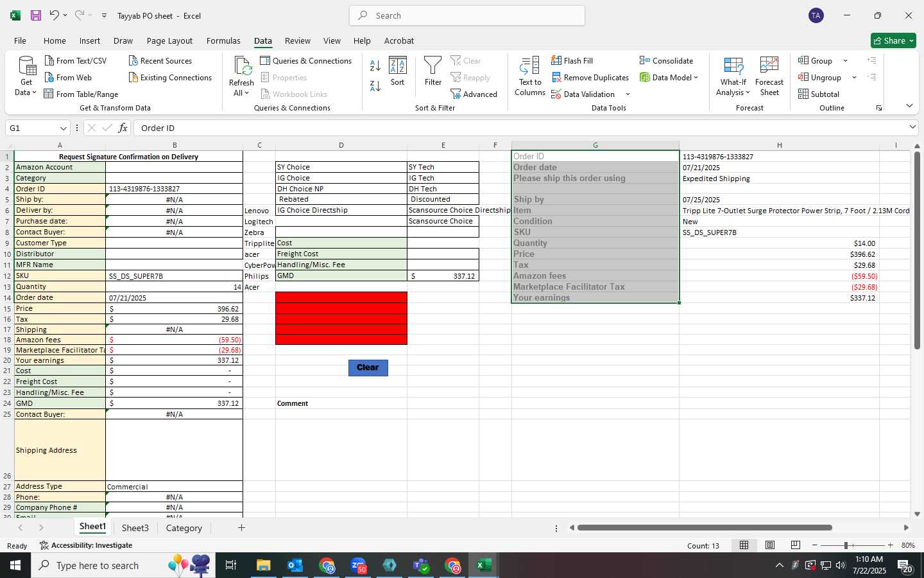Click Consolidate
The width and height of the screenshot is (924, 578).
[x=666, y=60]
